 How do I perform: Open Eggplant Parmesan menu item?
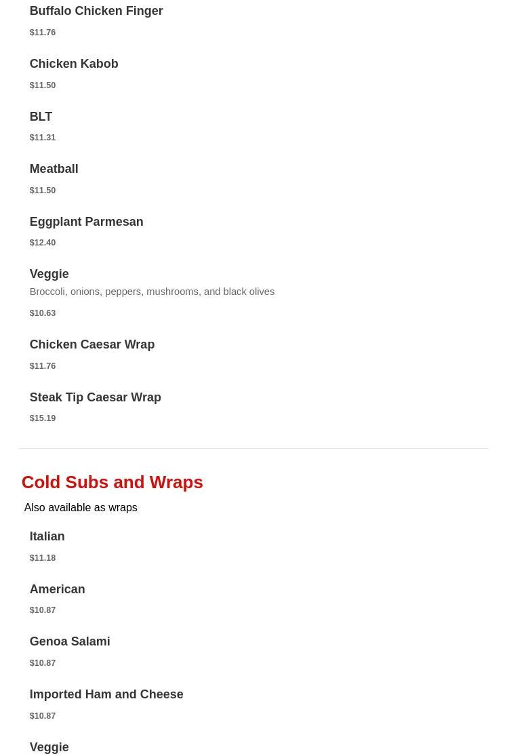coord(86,222)
